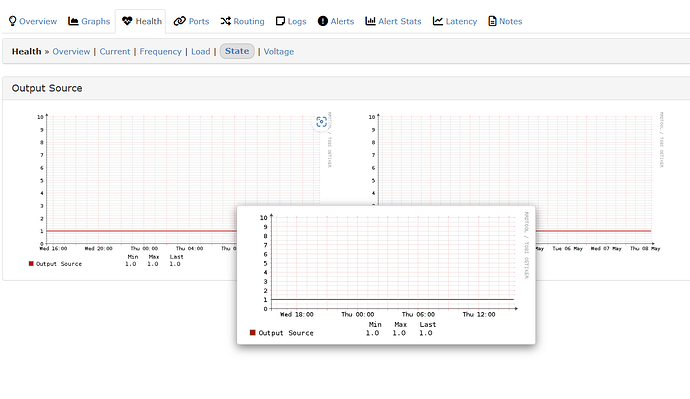Screen dimensions: 690x399
Task: Click the Alerts exclamation icon
Action: tap(323, 21)
